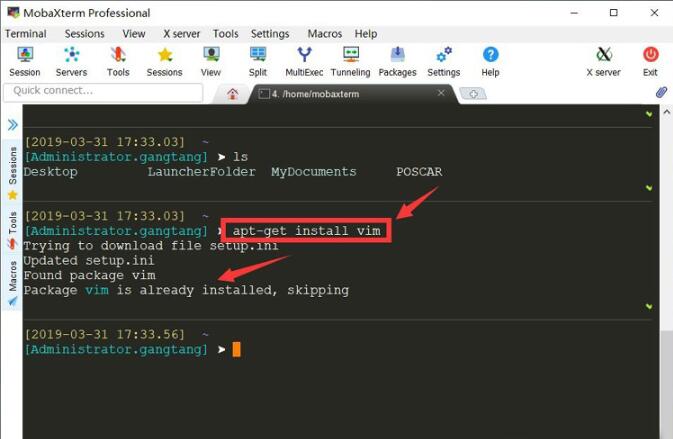Image resolution: width=673 pixels, height=439 pixels.
Task: Click the paperclip attach icon
Action: point(661,92)
